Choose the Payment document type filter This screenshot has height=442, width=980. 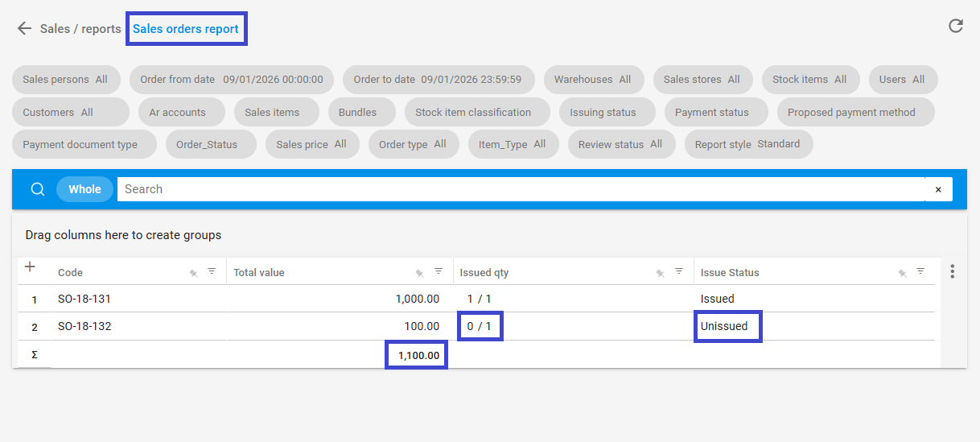[x=84, y=144]
